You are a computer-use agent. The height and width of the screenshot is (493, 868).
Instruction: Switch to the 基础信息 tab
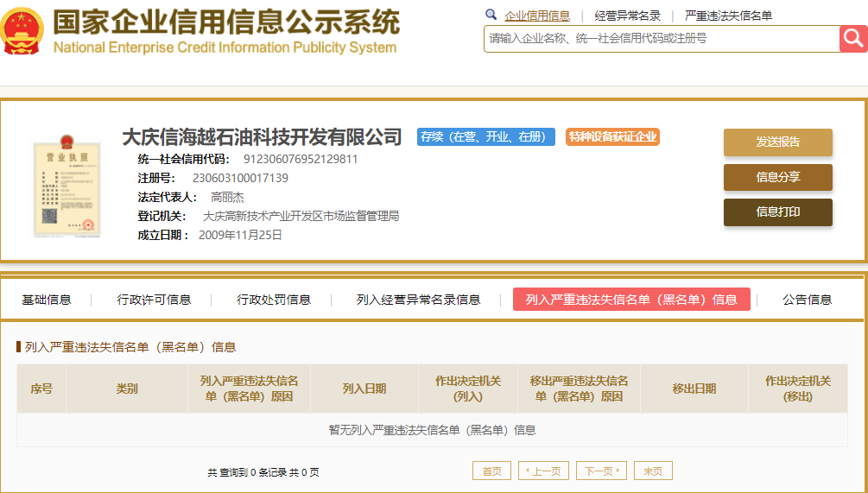point(47,300)
